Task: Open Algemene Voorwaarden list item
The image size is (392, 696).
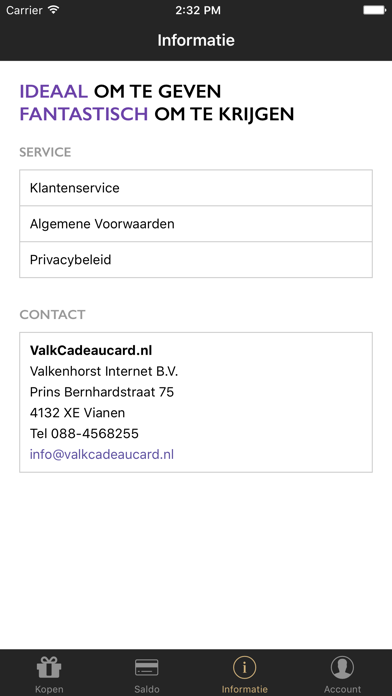Action: [196, 224]
